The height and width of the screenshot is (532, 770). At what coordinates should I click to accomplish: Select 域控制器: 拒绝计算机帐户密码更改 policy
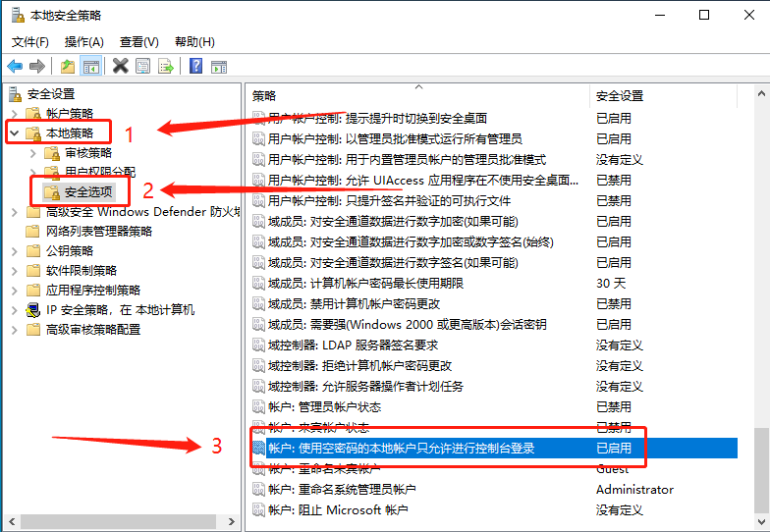pyautogui.click(x=359, y=365)
